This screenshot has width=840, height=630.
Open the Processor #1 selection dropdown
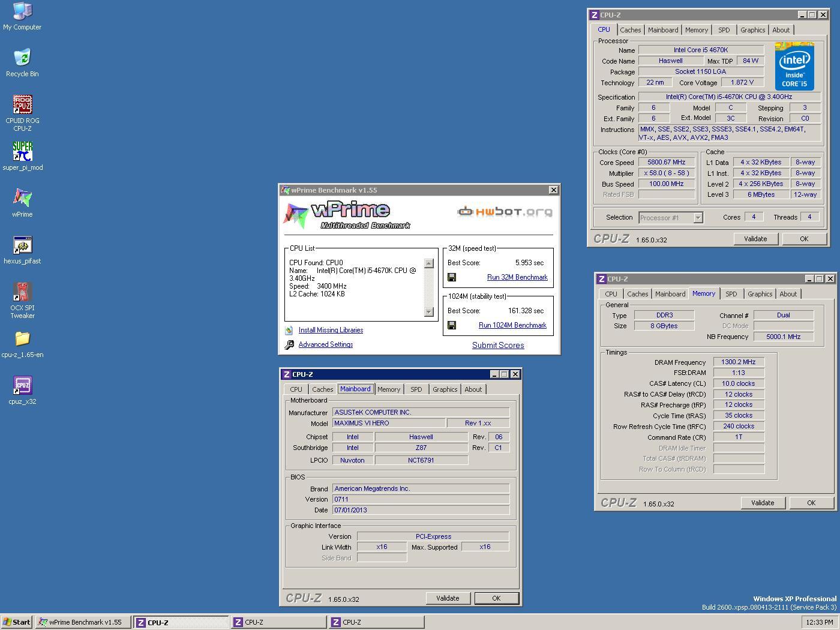point(698,218)
